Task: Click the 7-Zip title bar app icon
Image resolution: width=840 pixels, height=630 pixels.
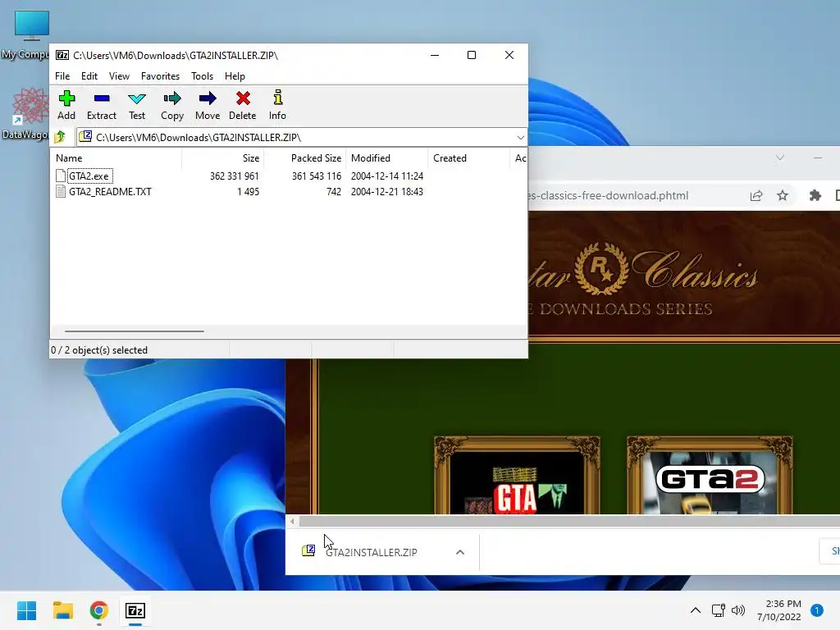Action: tap(62, 55)
